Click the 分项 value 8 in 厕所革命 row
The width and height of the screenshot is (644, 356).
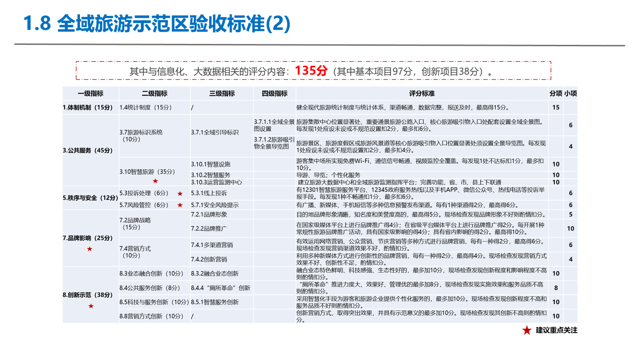[x=556, y=288]
